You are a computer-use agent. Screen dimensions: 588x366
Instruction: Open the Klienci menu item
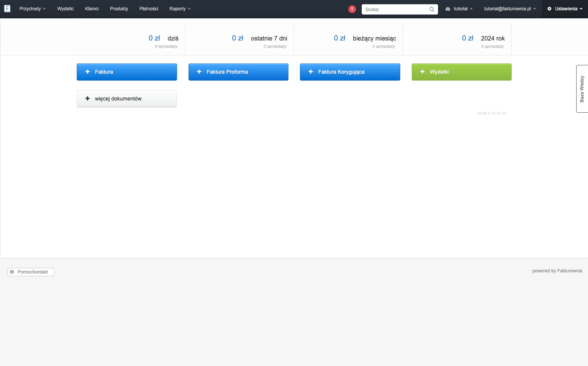click(92, 9)
